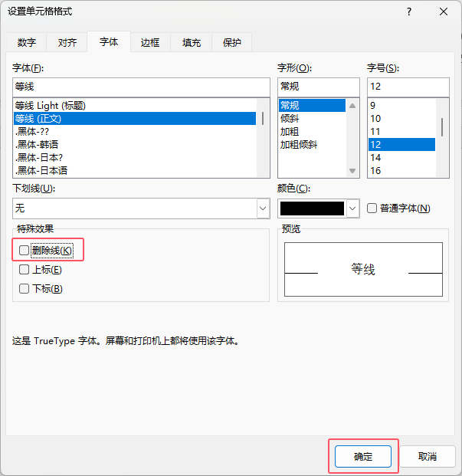Click the black color swatch
This screenshot has width=462, height=476.
pos(312,208)
